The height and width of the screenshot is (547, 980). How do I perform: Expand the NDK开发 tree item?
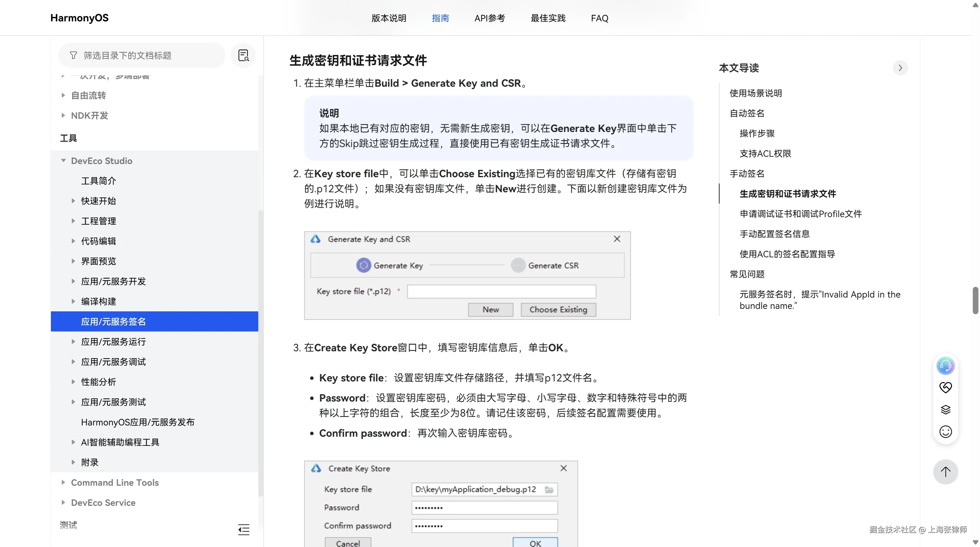tap(63, 116)
